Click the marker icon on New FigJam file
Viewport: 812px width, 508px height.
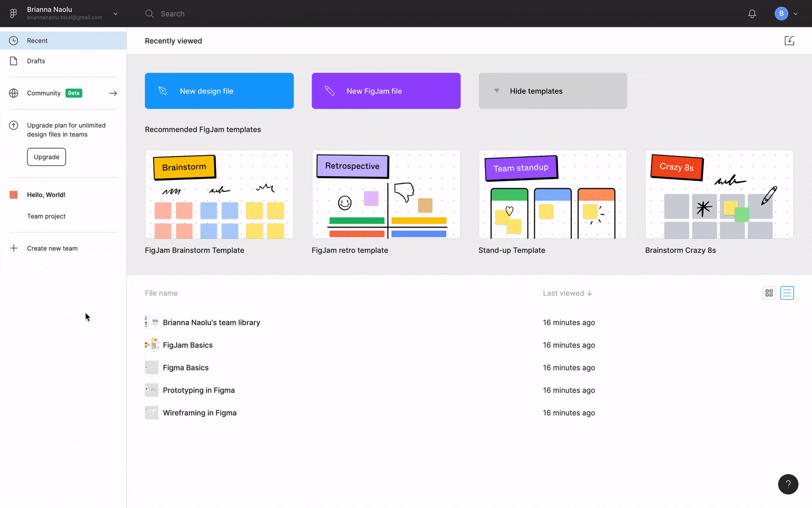pos(330,91)
